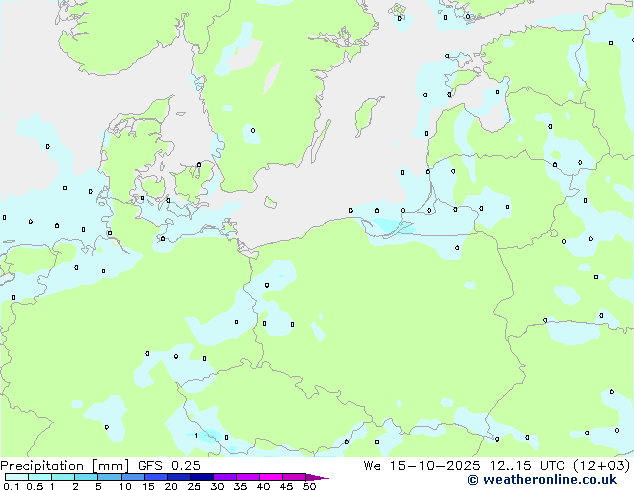Click the 0.5–1 mm legend color swatch
The width and height of the screenshot is (634, 490).
pos(40,477)
